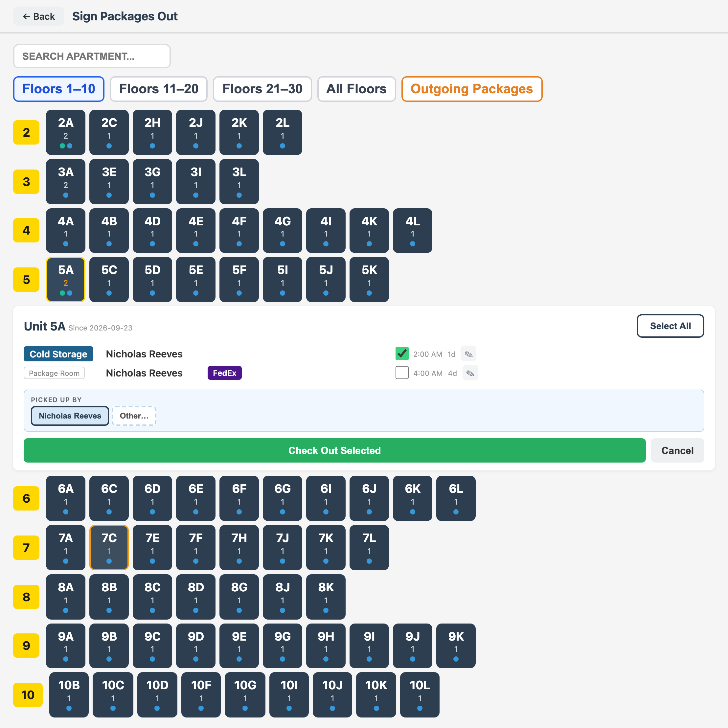Click the edit pencil for FedEx package
Screen dimensions: 728x728
point(470,373)
